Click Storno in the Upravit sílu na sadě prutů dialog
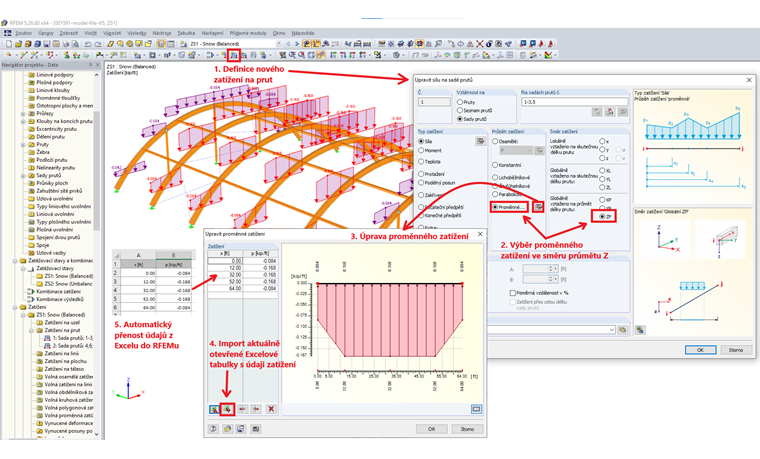 pos(736,350)
